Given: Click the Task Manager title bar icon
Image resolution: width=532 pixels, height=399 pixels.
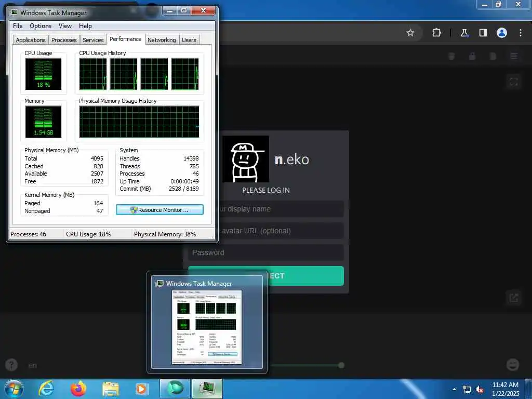Looking at the screenshot, I should pyautogui.click(x=14, y=12).
